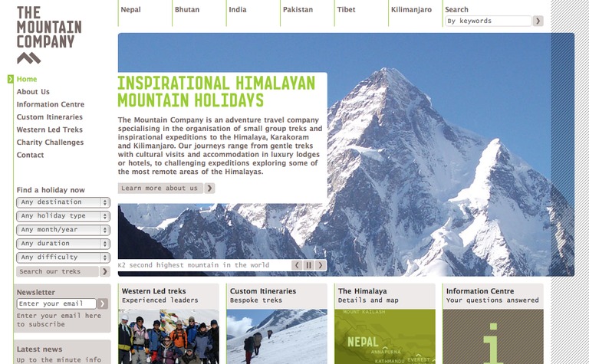Click arrow beside Learn more about us
The height and width of the screenshot is (364, 589).
pyautogui.click(x=209, y=188)
